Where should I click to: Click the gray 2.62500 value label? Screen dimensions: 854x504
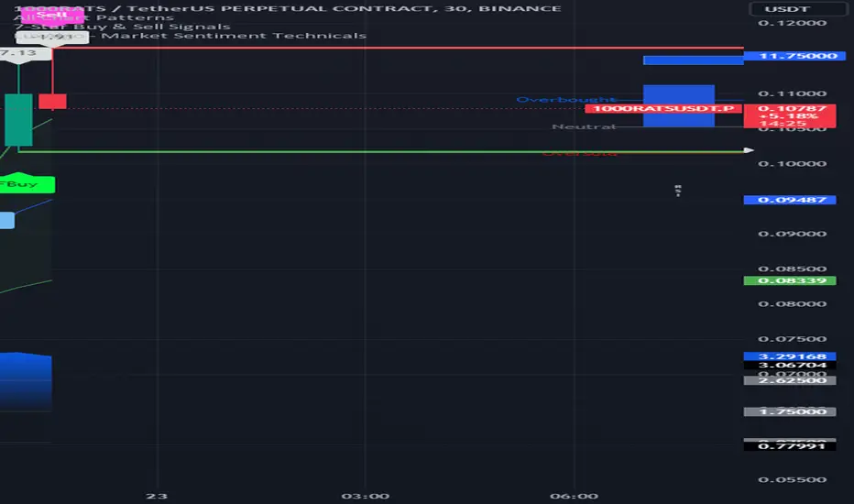(789, 380)
